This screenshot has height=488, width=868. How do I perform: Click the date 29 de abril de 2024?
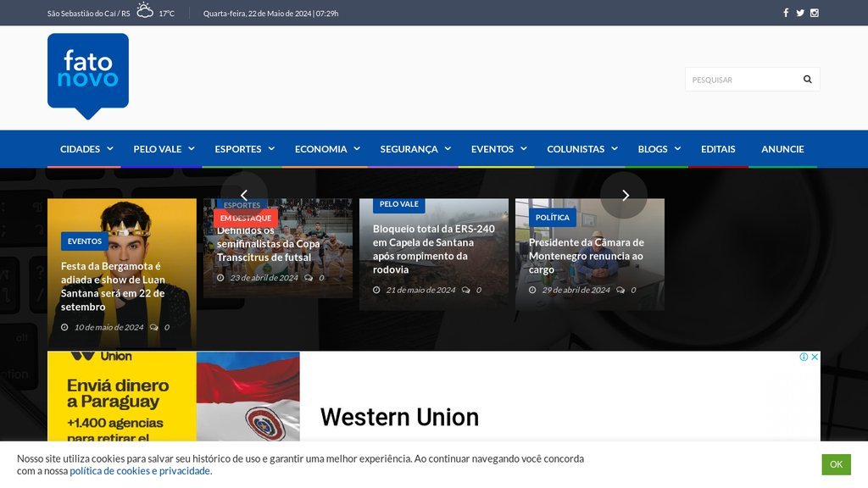[576, 290]
